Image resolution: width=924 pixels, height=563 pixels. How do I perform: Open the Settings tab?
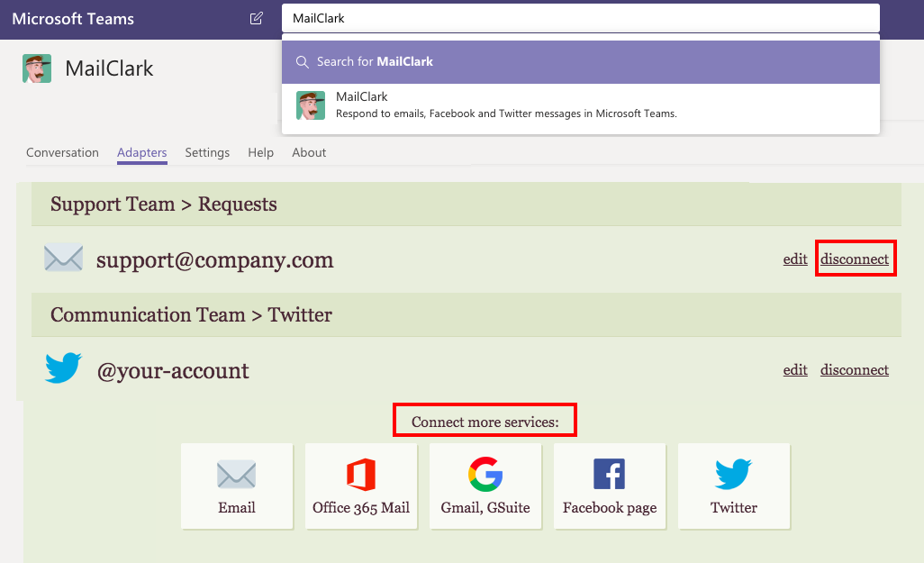[207, 153]
